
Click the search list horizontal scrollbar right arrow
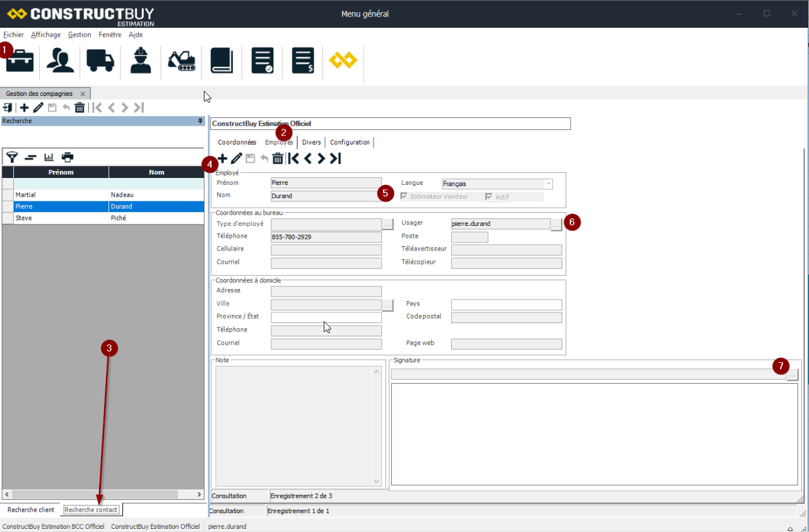coord(199,495)
